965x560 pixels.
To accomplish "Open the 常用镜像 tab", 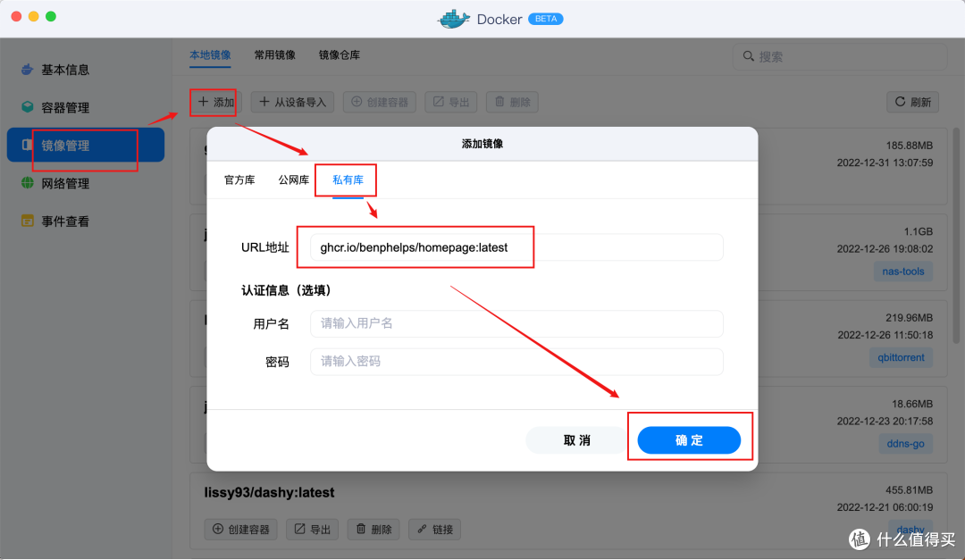I will (x=274, y=54).
